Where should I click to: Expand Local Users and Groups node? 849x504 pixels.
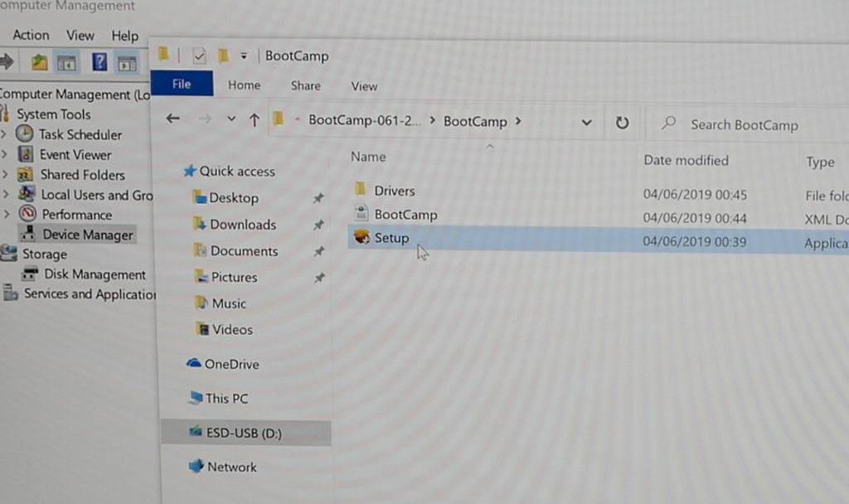6,194
